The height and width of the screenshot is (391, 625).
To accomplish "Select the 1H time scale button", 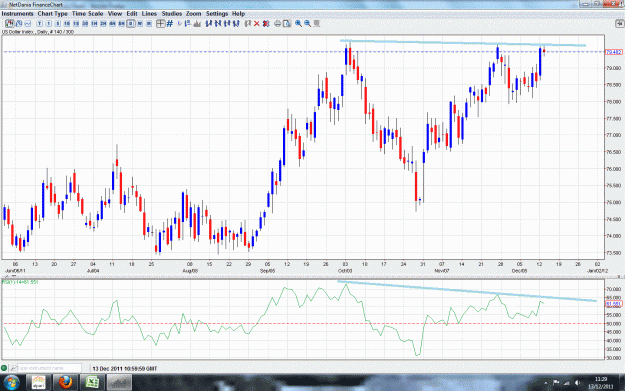I will click(x=94, y=24).
